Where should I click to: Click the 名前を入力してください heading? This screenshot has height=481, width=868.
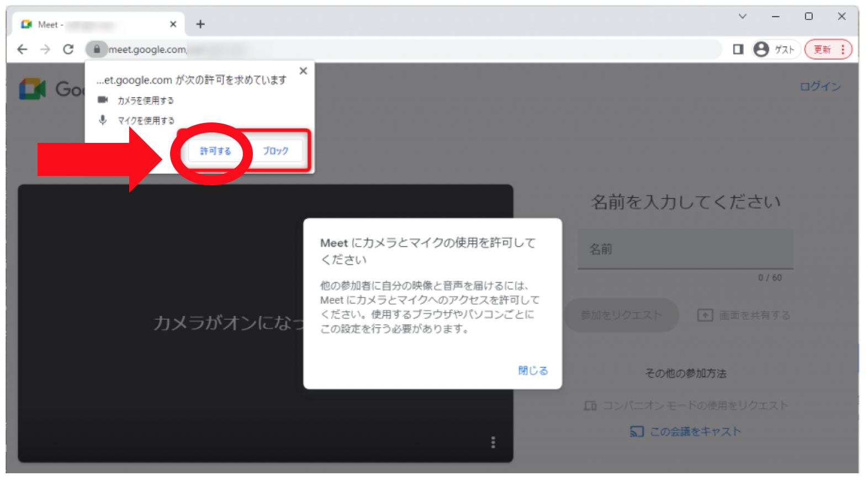pos(686,202)
